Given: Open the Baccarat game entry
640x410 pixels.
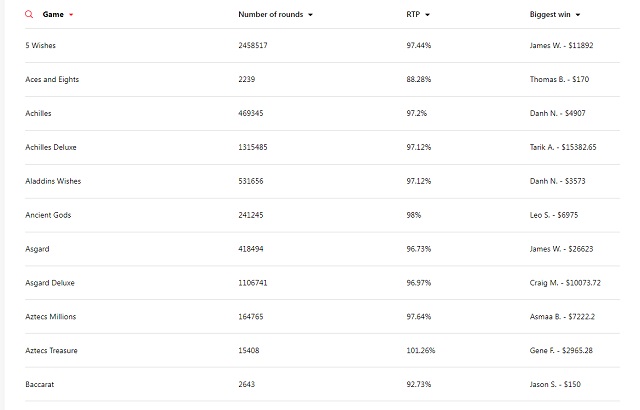Looking at the screenshot, I should (x=40, y=384).
